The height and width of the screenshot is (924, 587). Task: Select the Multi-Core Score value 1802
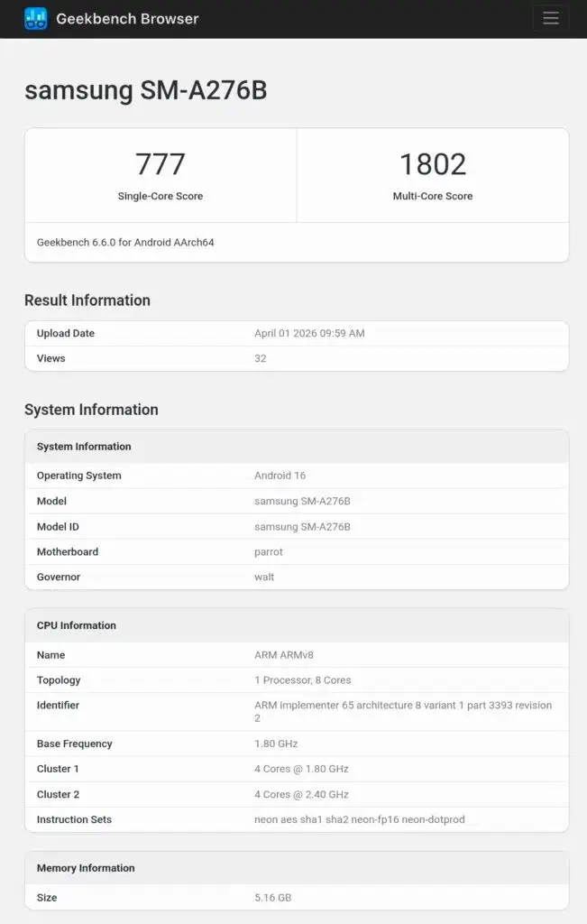point(433,163)
